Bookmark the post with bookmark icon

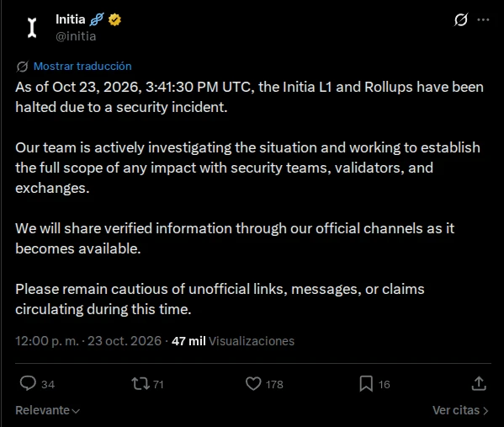click(366, 383)
